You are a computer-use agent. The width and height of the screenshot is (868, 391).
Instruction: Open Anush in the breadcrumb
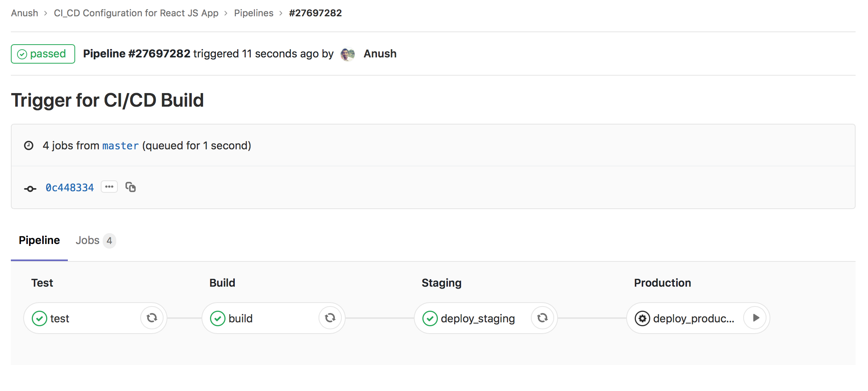click(24, 13)
